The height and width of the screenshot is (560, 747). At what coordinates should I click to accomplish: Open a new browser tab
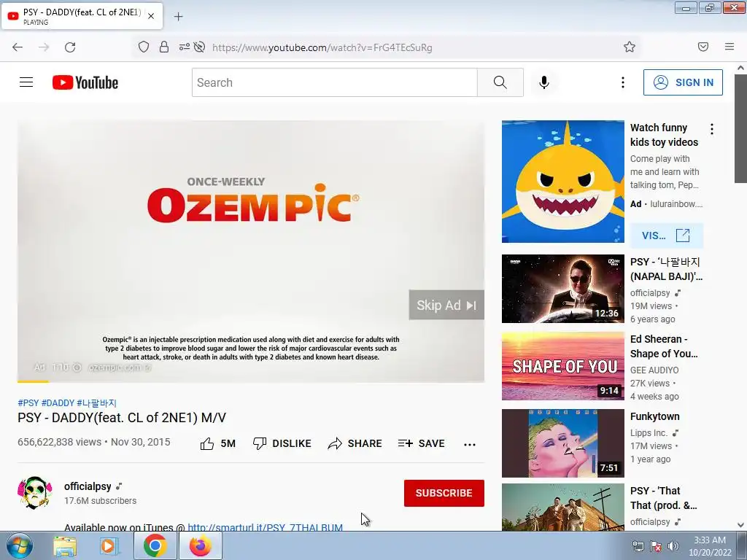click(178, 17)
